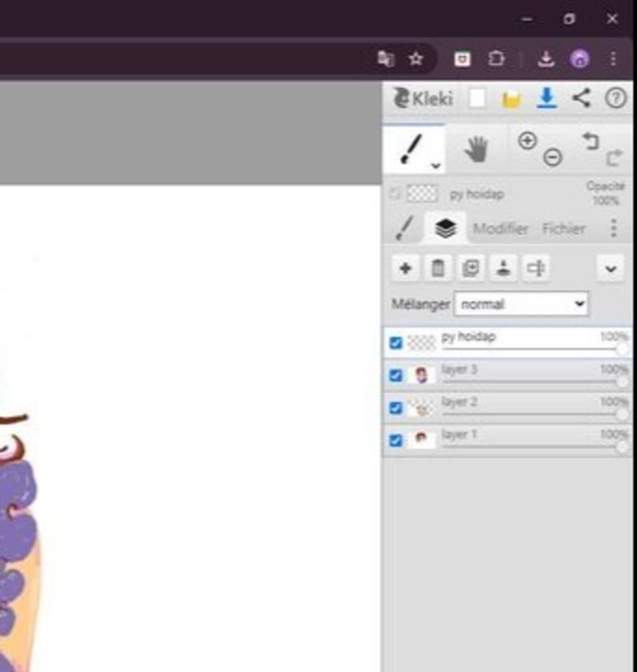Toggle visibility of layer 2
This screenshot has width=637, height=672.
click(396, 408)
